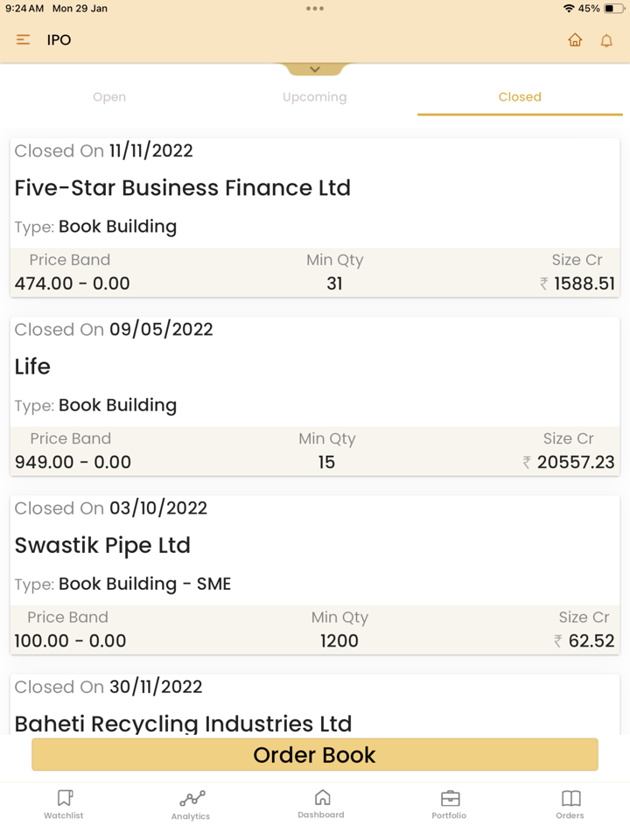Viewport: 630px width, 840px height.
Task: Tap the Wi-Fi status icon
Action: pyautogui.click(x=569, y=9)
